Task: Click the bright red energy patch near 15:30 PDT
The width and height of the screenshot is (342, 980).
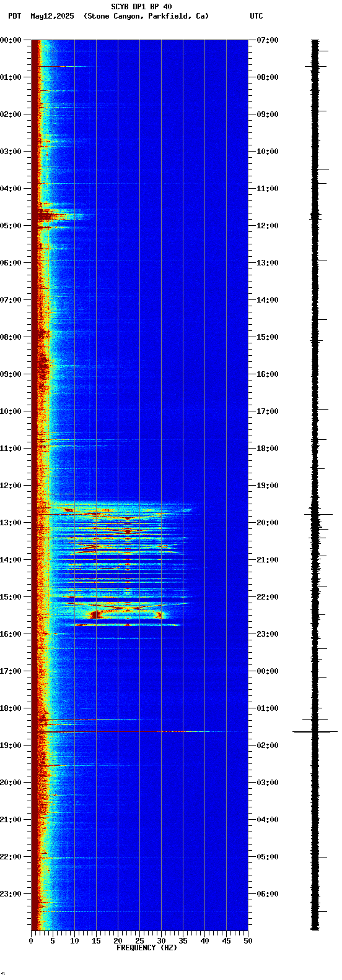Action: (x=96, y=614)
